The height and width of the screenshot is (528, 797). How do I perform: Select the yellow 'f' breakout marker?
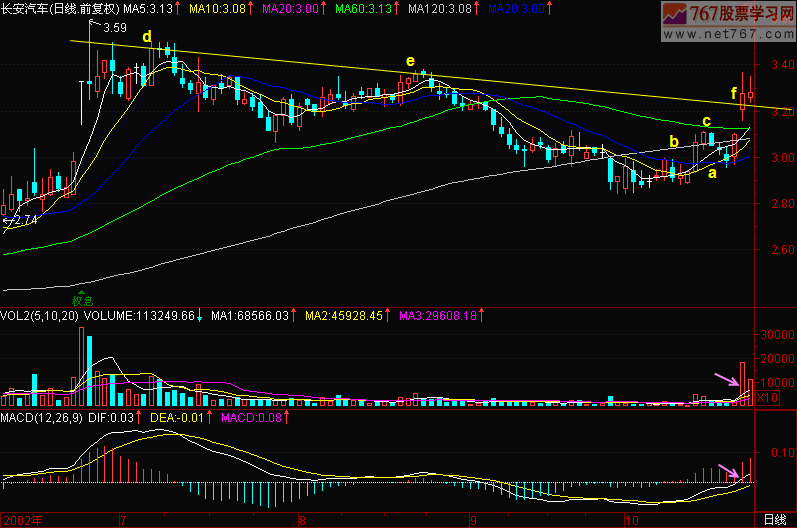pos(734,95)
